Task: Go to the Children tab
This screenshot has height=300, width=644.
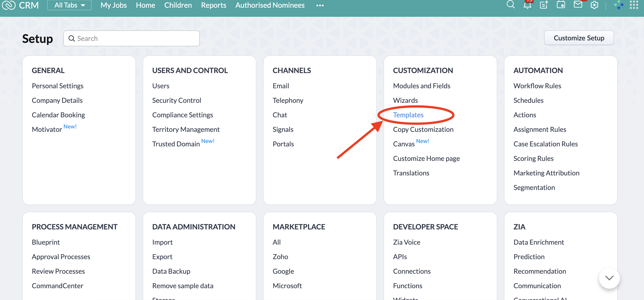Action: coord(178,5)
